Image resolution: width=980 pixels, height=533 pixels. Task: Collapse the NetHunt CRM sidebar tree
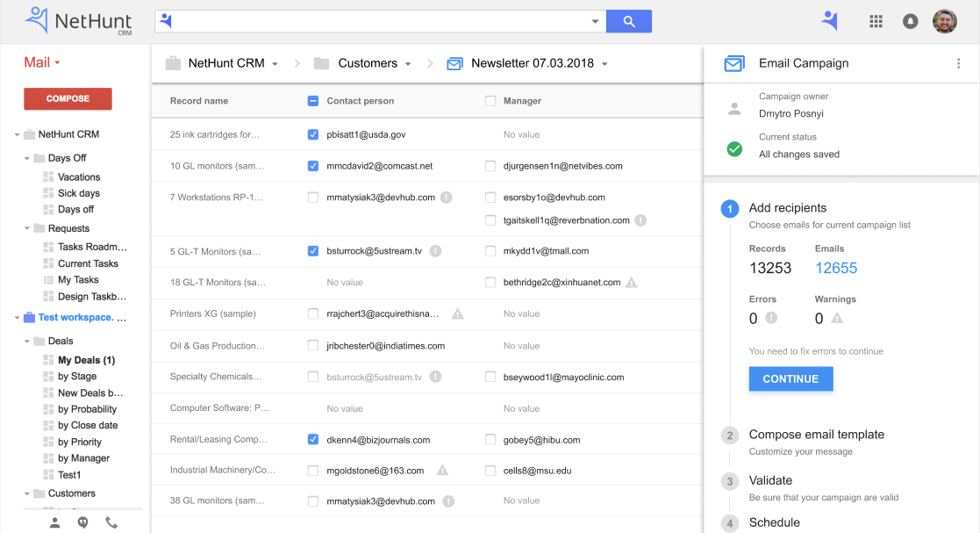pyautogui.click(x=17, y=134)
